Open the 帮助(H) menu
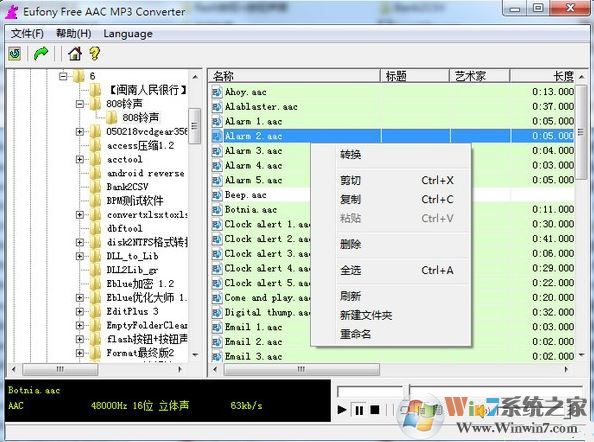The width and height of the screenshot is (594, 442). point(73,34)
